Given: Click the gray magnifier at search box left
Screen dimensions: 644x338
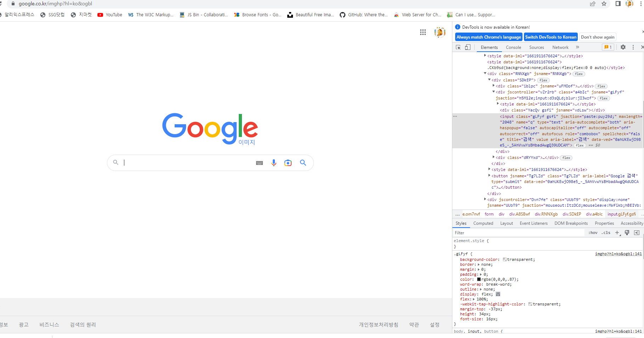Looking at the screenshot, I should [115, 162].
